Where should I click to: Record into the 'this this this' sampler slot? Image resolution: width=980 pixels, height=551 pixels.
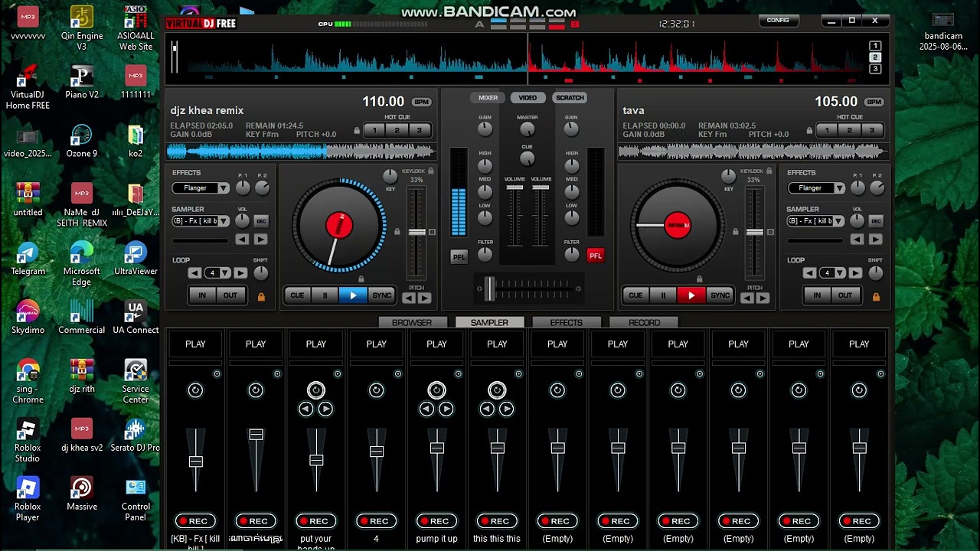point(497,521)
